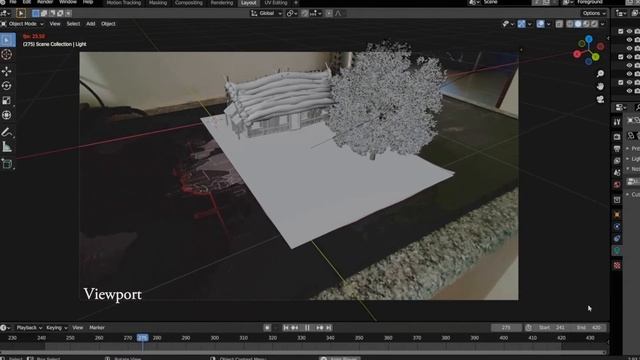Open the Physics properties tab
This screenshot has width=640, height=360.
coord(617,227)
